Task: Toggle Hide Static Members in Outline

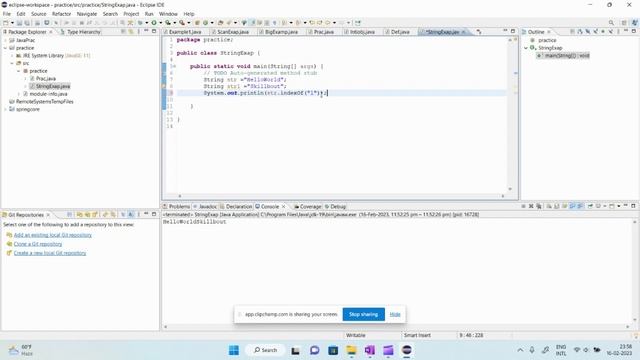Action: pyautogui.click(x=596, y=31)
